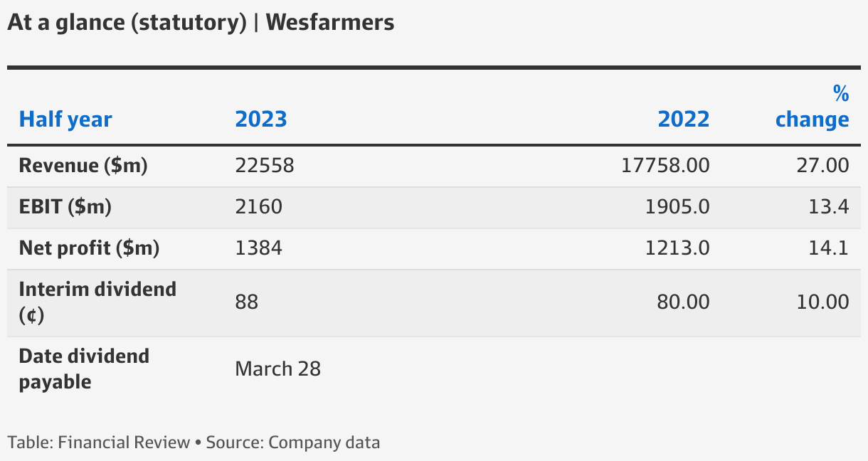868x461 pixels.
Task: Select the dividend change value 10.00
Action: tap(823, 302)
